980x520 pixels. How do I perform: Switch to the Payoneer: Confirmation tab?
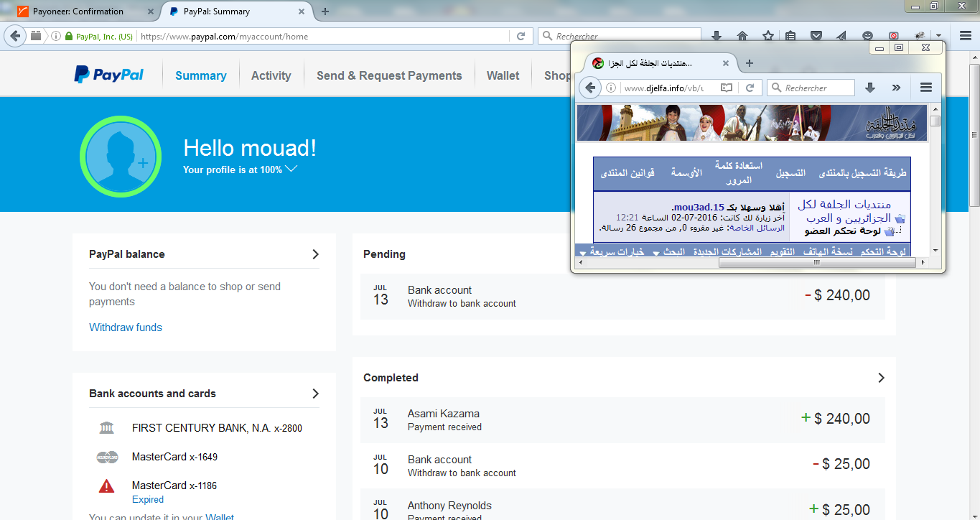tap(79, 11)
